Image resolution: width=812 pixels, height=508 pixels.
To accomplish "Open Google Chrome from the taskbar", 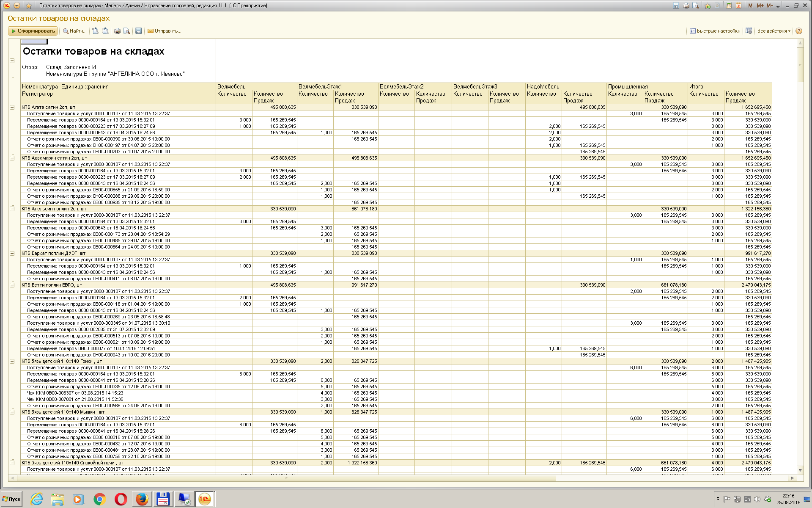I will click(99, 499).
